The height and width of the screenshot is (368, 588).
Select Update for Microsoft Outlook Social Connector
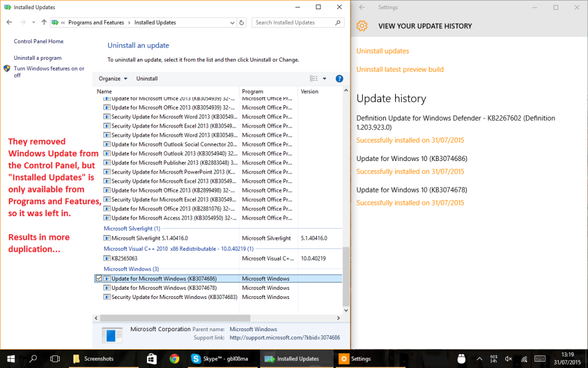tap(218, 144)
